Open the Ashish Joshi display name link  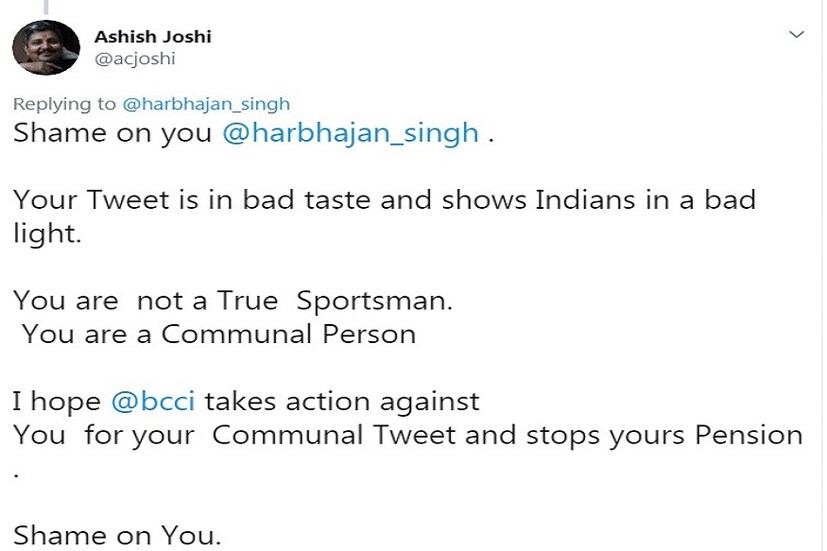[x=152, y=37]
